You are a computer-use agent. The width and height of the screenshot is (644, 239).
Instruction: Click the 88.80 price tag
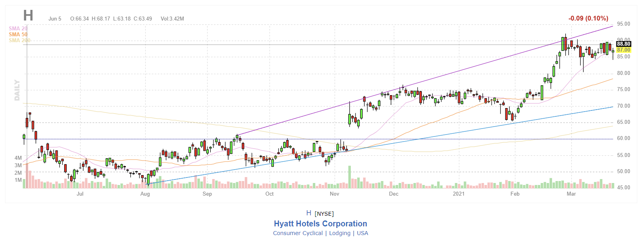(623, 44)
